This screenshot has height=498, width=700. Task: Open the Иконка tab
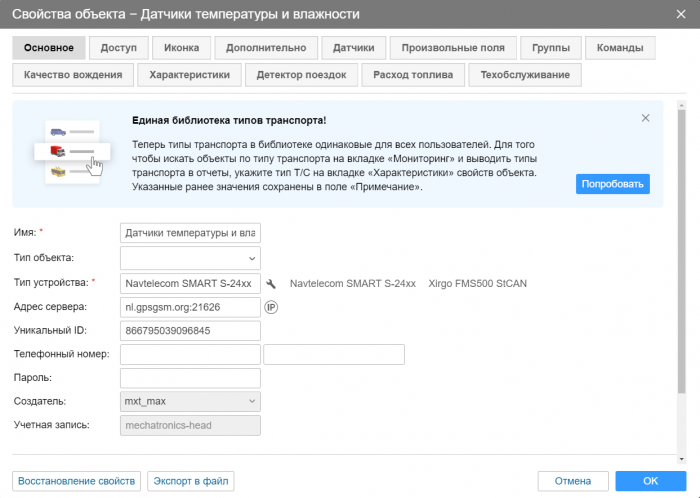[x=182, y=48]
